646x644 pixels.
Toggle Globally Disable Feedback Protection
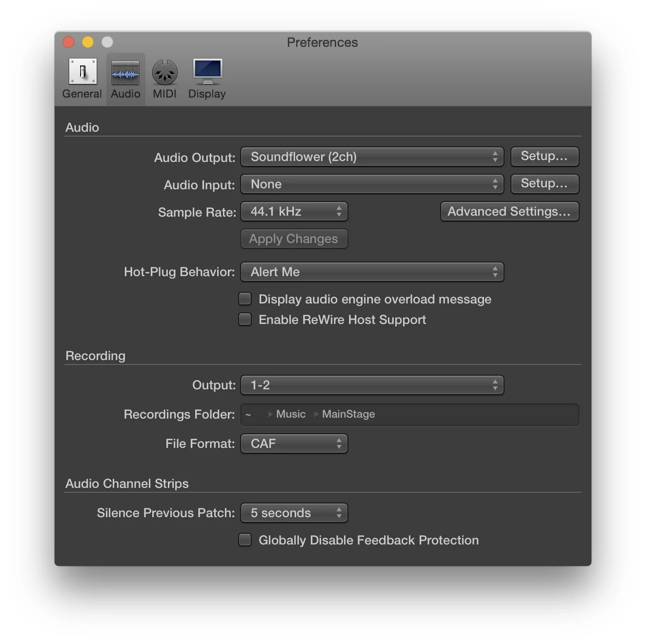(245, 540)
